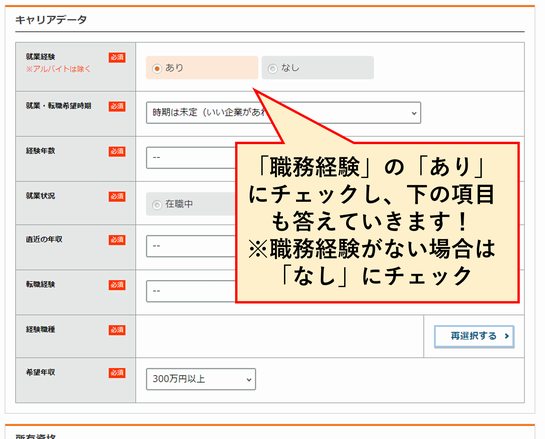Click the 就業・転職希望時期 field label
The height and width of the screenshot is (439, 545).
58,106
